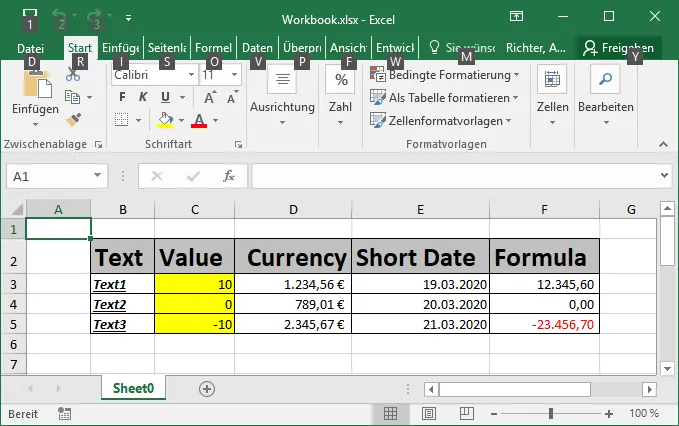Click the macro recording status icon

[x=65, y=413]
